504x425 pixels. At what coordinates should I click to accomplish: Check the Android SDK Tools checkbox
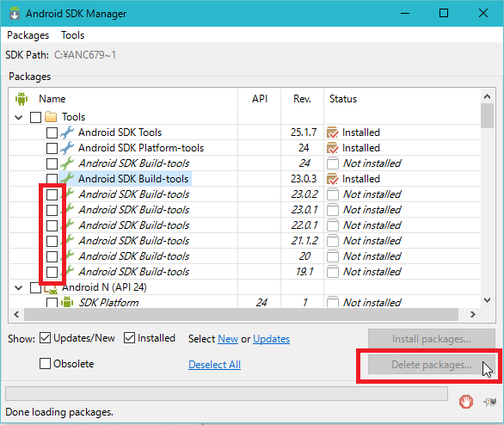point(52,132)
